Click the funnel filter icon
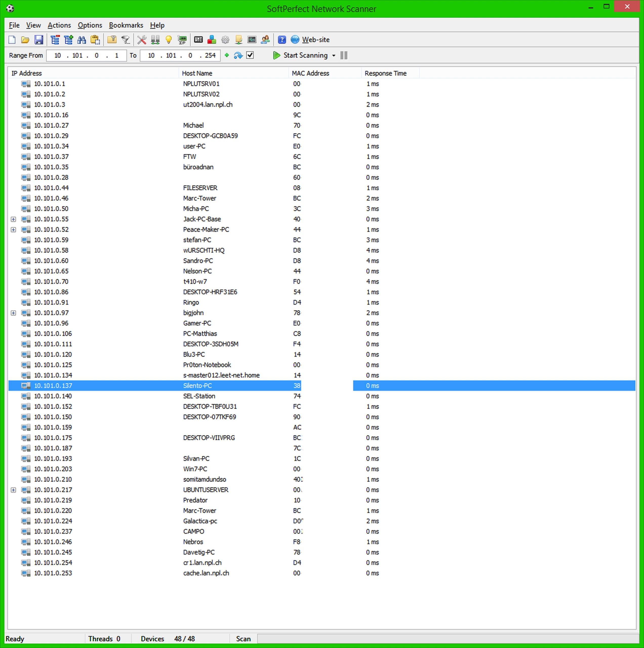This screenshot has height=648, width=644. click(x=126, y=40)
